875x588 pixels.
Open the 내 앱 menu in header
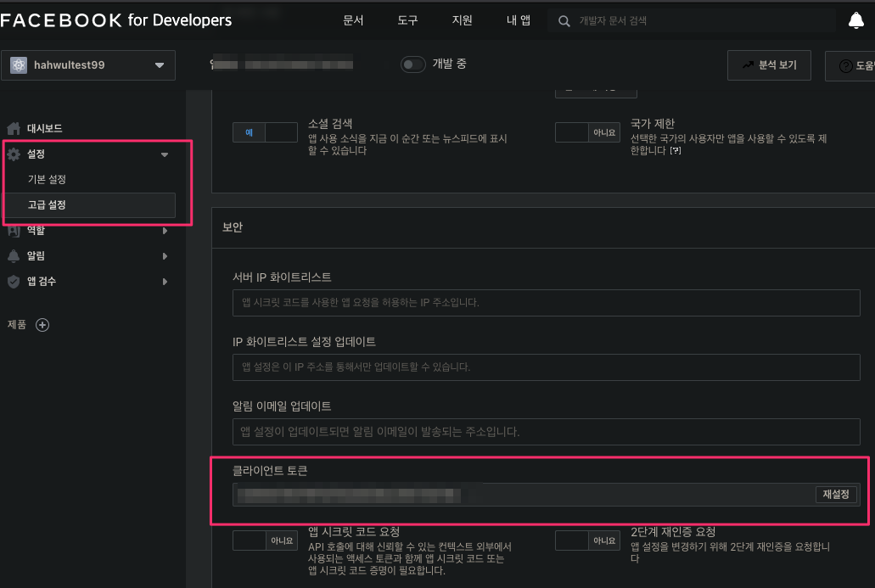(519, 20)
